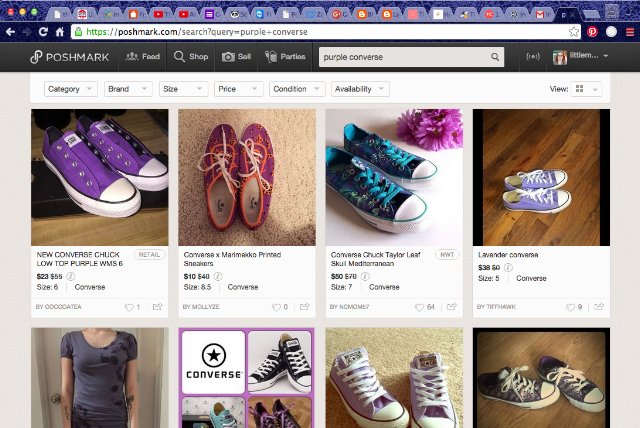Open the Chrome hamburger menu
Image resolution: width=640 pixels, height=428 pixels.
(630, 32)
